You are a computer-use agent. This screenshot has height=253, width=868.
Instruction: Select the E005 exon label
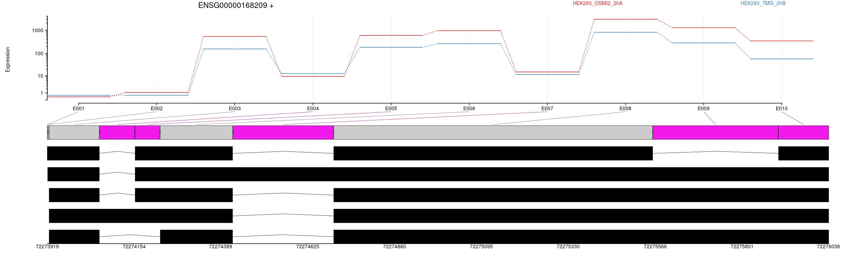[391, 108]
